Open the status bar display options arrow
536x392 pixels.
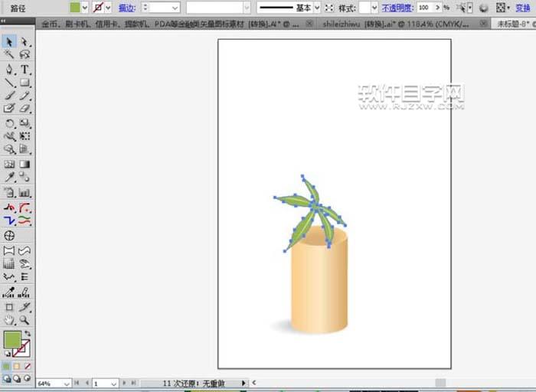(x=243, y=383)
